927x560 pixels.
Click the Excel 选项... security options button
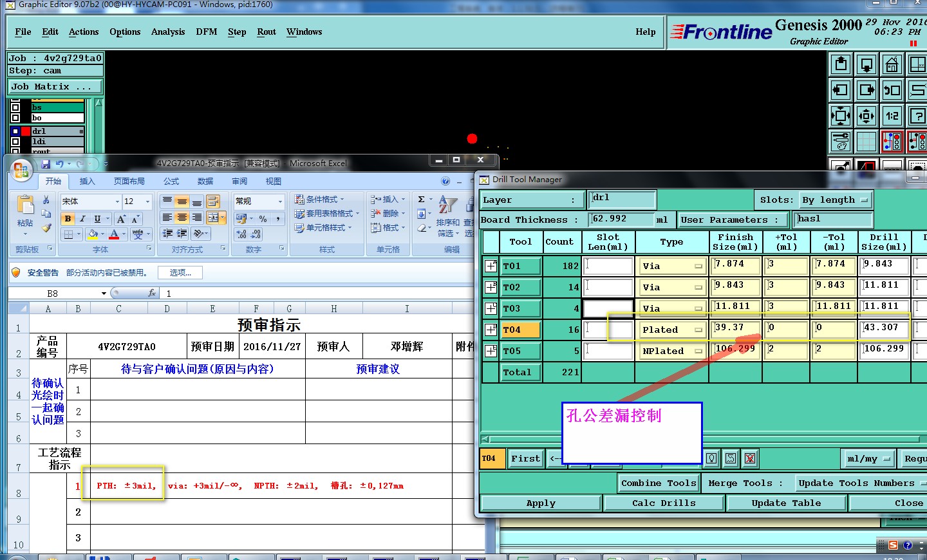(x=180, y=273)
